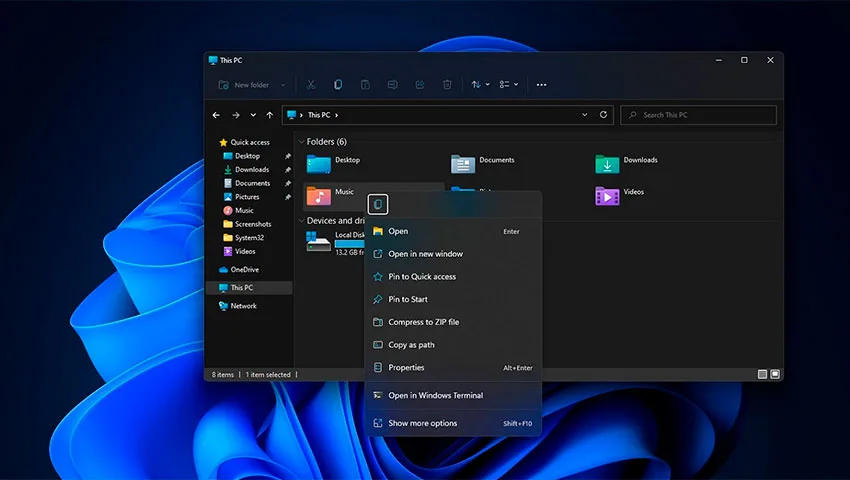Click the pin icon beside sidebar Documents
The image size is (850, 480).
288,183
